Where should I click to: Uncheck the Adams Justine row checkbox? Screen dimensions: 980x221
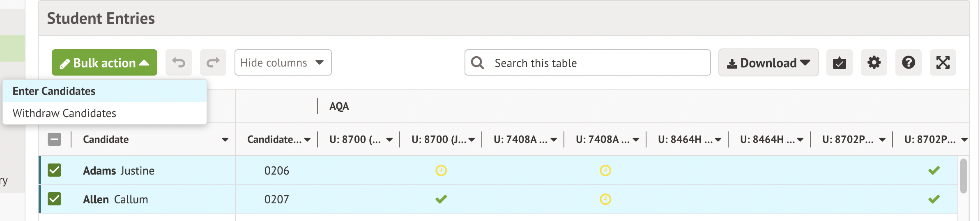pos(54,170)
